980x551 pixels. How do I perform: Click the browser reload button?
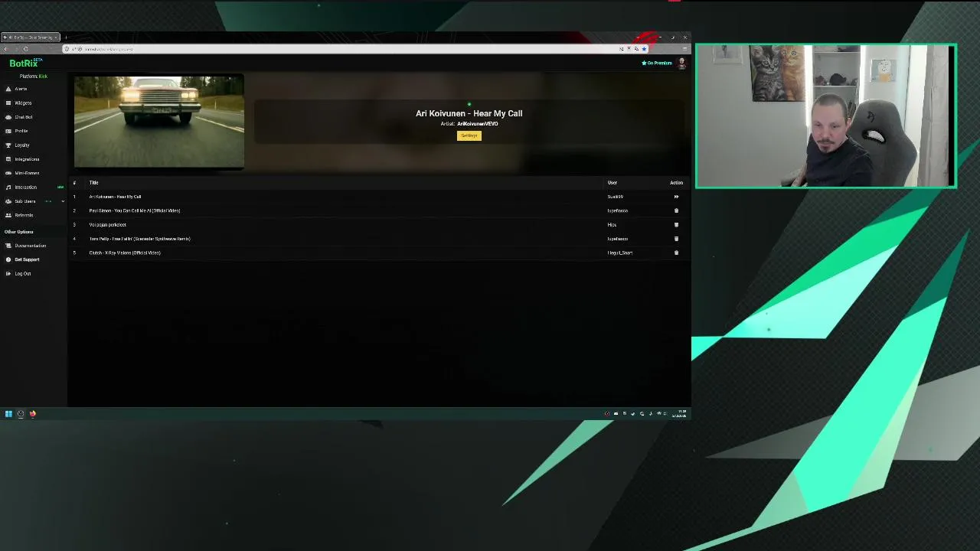coord(25,49)
